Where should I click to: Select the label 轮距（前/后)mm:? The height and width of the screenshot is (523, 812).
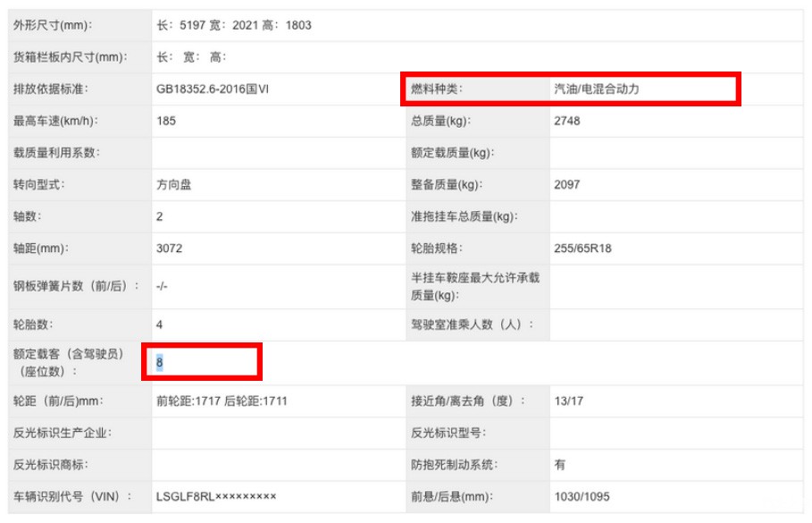pos(59,401)
